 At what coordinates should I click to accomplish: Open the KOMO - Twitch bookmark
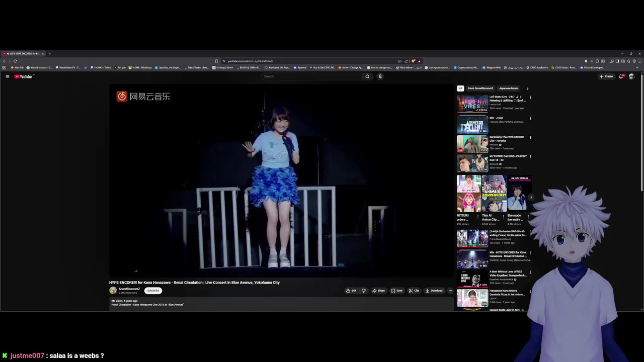[101, 67]
